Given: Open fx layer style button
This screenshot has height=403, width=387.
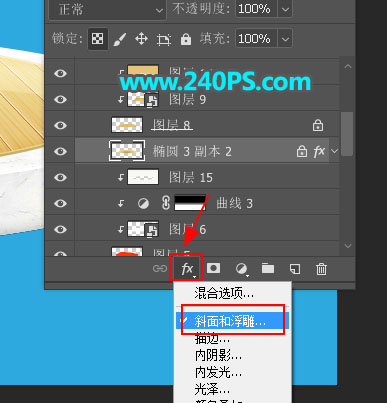Looking at the screenshot, I should (187, 268).
